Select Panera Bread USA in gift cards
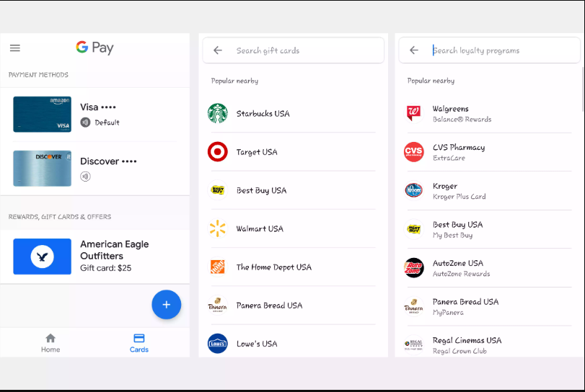 pyautogui.click(x=269, y=306)
